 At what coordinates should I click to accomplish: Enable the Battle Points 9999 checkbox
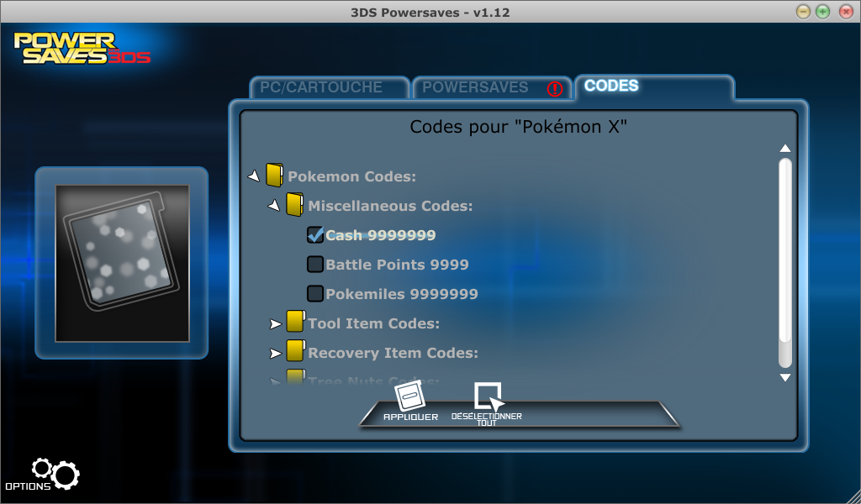[315, 265]
